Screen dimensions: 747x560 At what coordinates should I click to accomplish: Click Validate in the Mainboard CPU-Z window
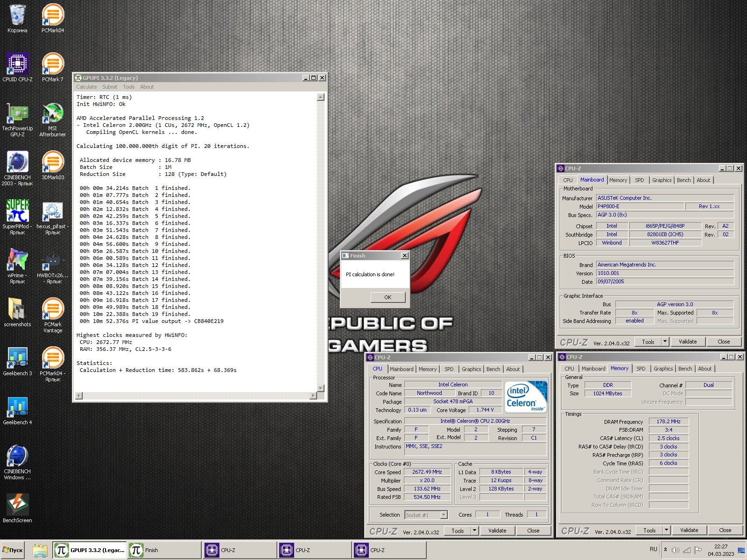coord(688,342)
